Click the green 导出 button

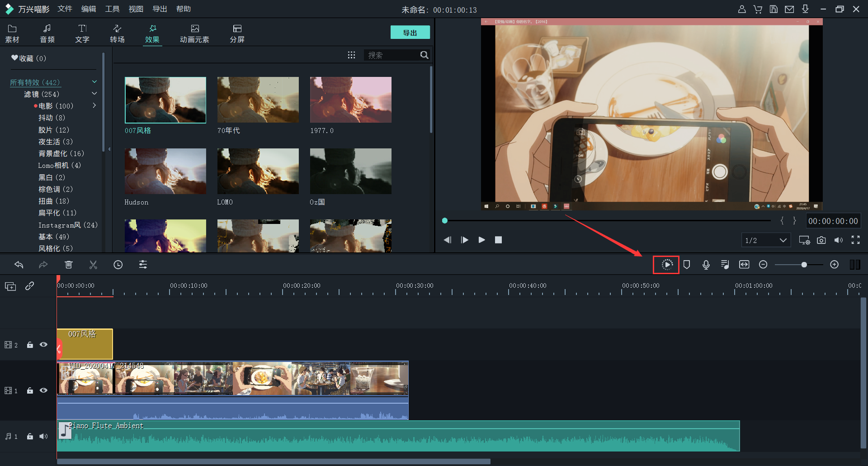pos(410,33)
